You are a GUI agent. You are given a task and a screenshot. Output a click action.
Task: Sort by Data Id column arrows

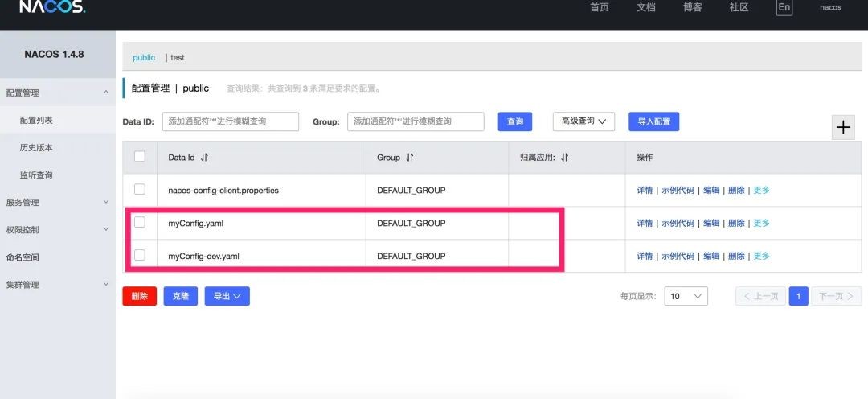click(x=204, y=158)
